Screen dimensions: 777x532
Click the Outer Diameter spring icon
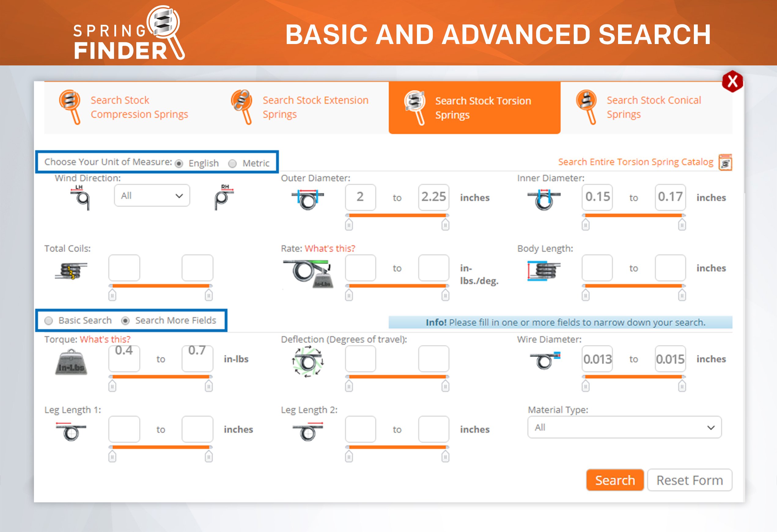[x=307, y=199]
